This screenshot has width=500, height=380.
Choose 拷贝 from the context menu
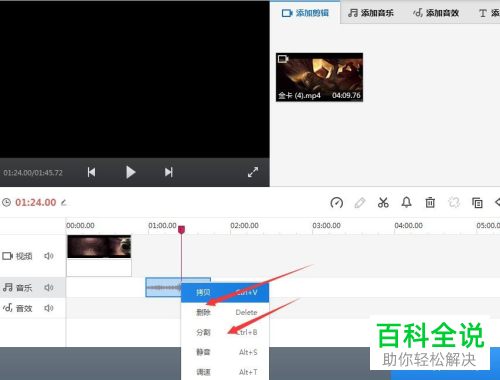coord(225,292)
